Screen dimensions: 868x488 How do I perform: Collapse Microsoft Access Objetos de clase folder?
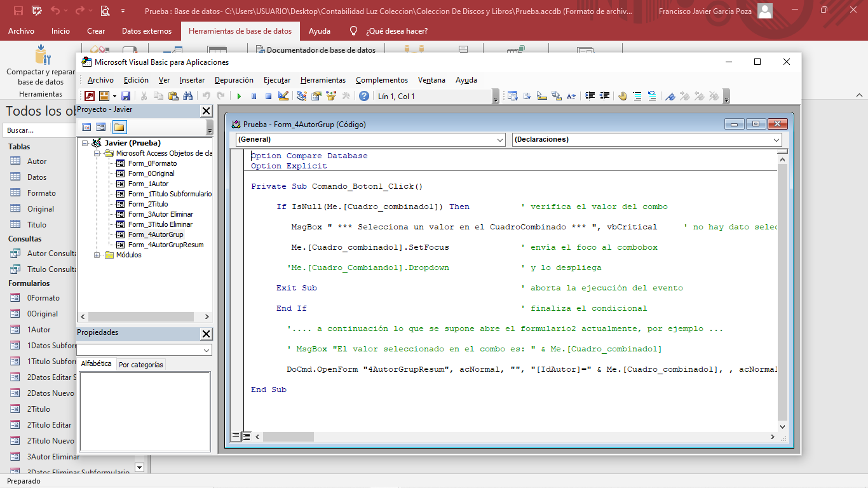97,154
